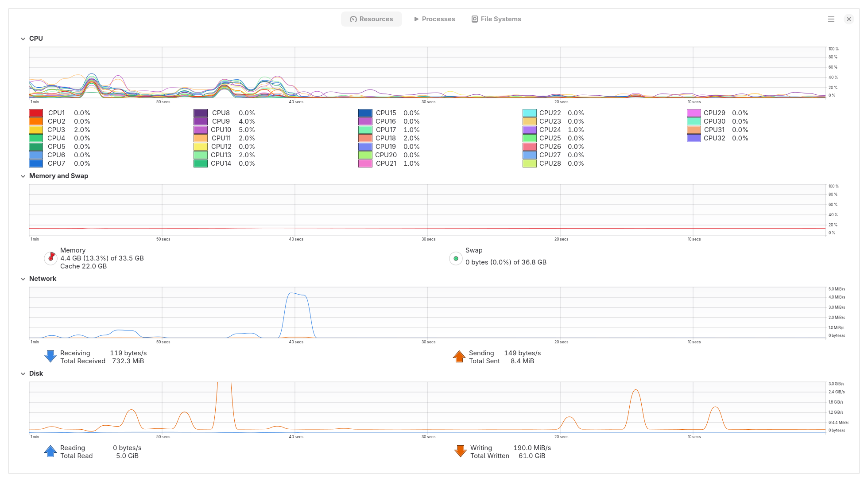
Task: Open the hamburger main menu
Action: (831, 19)
